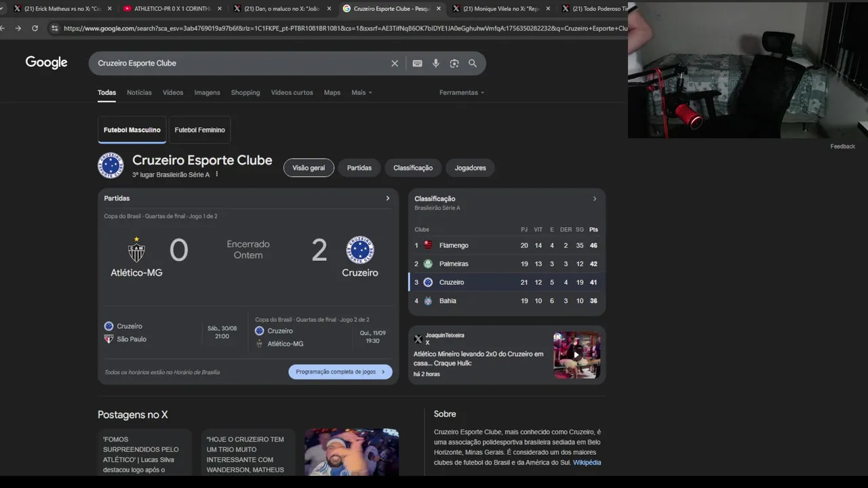Click the highlighted Cruzeiro standings row
The height and width of the screenshot is (488, 868).
pyautogui.click(x=507, y=282)
